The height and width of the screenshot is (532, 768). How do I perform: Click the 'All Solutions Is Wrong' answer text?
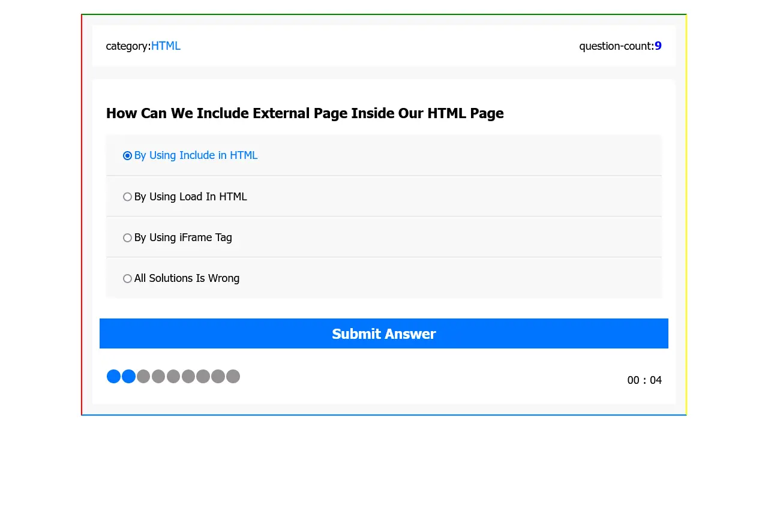pos(187,278)
